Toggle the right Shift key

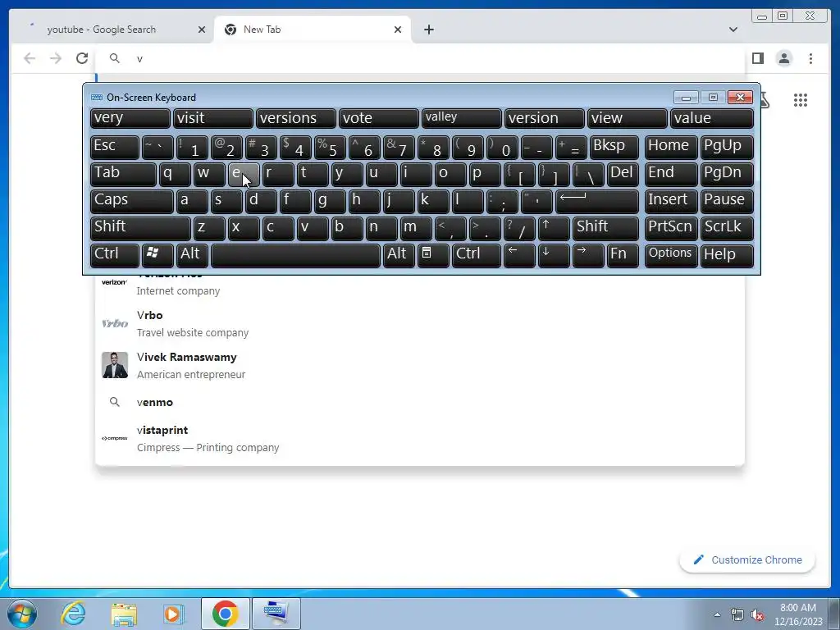tap(605, 228)
